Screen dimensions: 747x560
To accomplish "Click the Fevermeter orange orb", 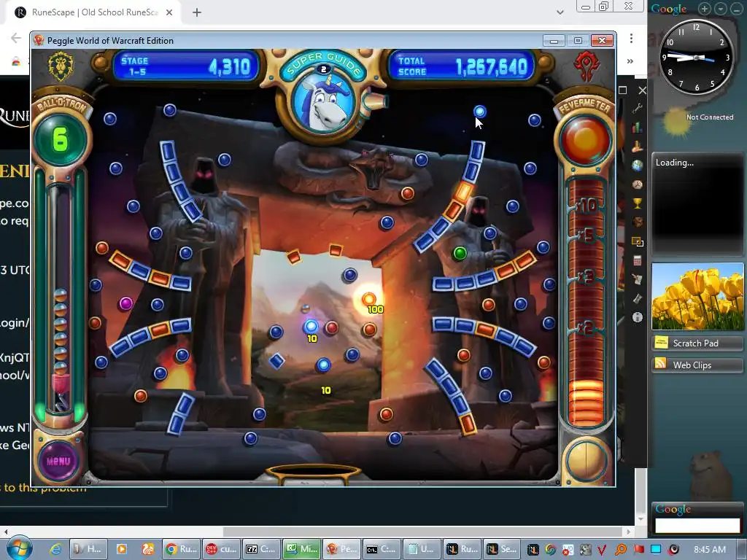I will 586,140.
